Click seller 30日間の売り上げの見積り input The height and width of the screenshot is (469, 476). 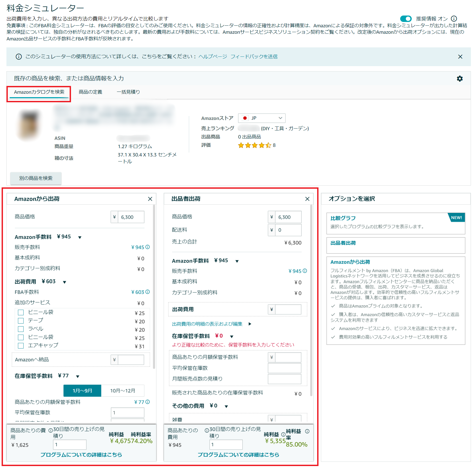pos(226,445)
